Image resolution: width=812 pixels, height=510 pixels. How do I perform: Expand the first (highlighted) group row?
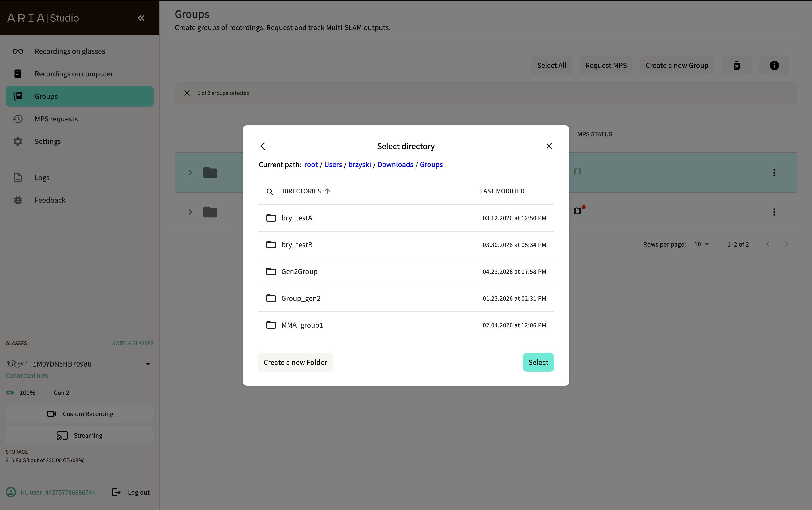[x=190, y=173]
